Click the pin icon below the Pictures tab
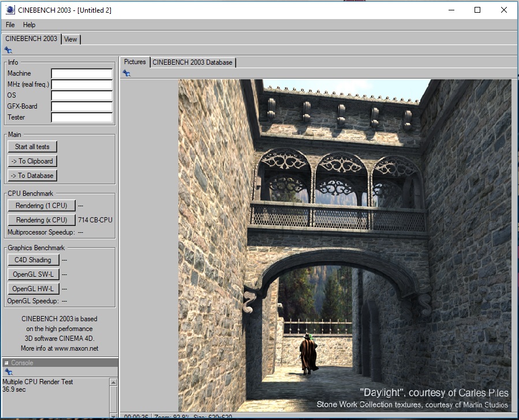Screen dimensions: 519x420 (126, 73)
